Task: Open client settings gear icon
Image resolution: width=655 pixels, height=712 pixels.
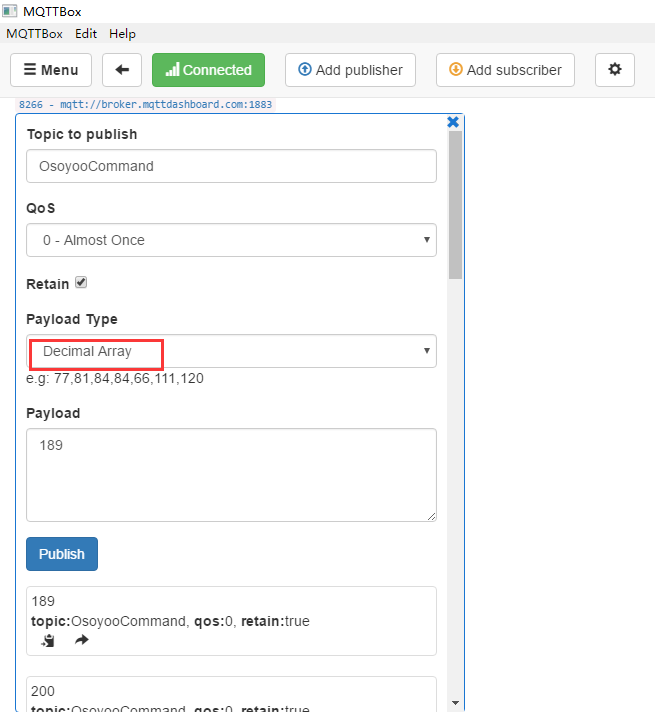Action: (615, 70)
